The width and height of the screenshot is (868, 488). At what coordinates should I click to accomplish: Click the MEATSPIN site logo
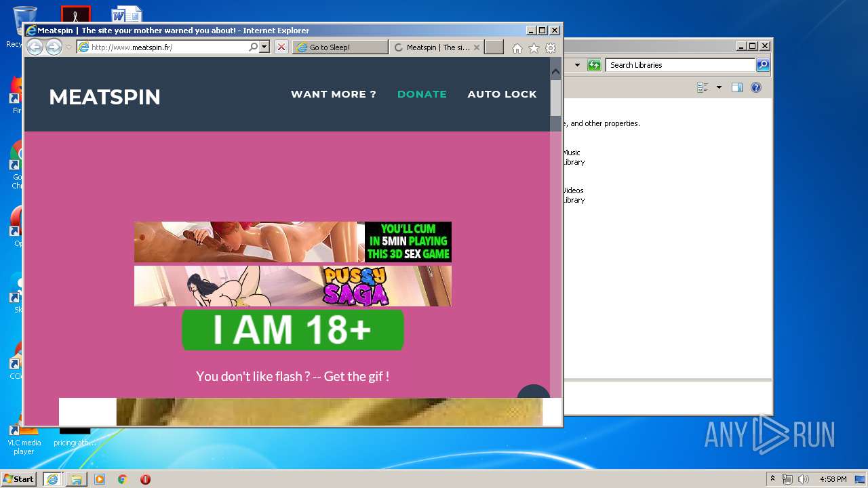(x=105, y=97)
